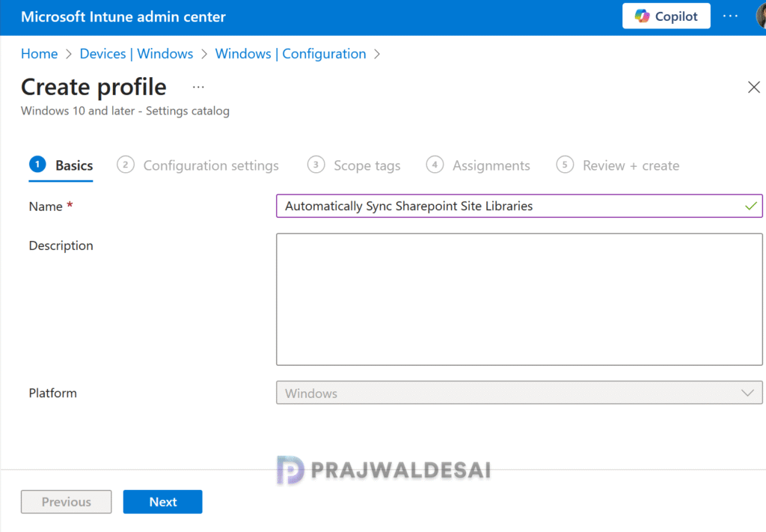Close the Create profile pane

pos(754,88)
